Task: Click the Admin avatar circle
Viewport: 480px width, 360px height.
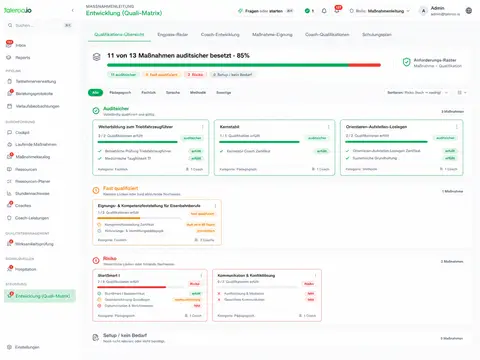Action: pos(423,11)
